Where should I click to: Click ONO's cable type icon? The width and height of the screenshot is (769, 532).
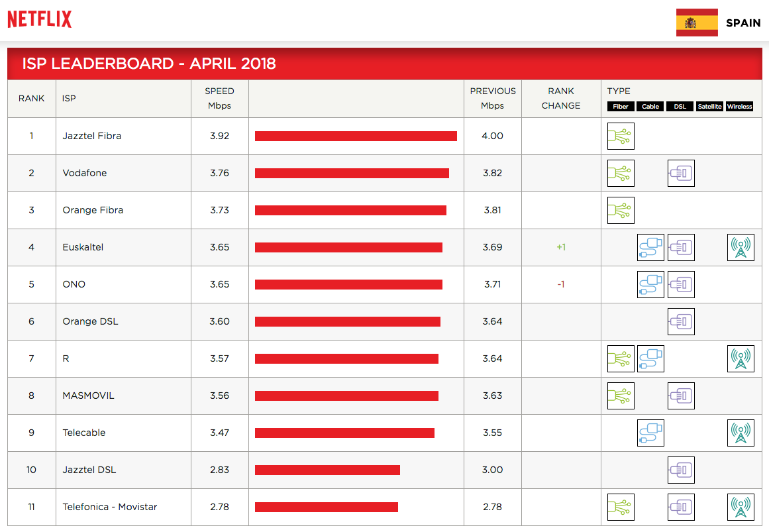[x=650, y=284]
